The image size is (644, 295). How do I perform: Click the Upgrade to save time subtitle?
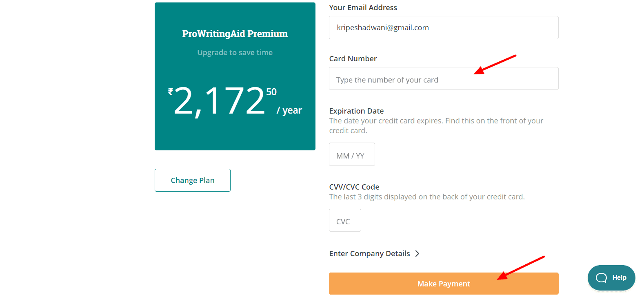pyautogui.click(x=235, y=53)
